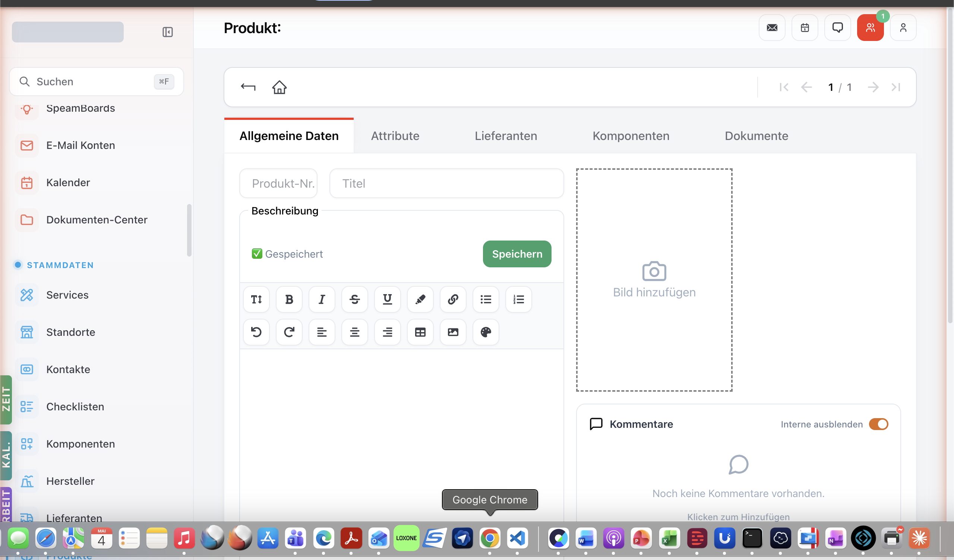
Task: Align text left
Action: click(x=322, y=332)
